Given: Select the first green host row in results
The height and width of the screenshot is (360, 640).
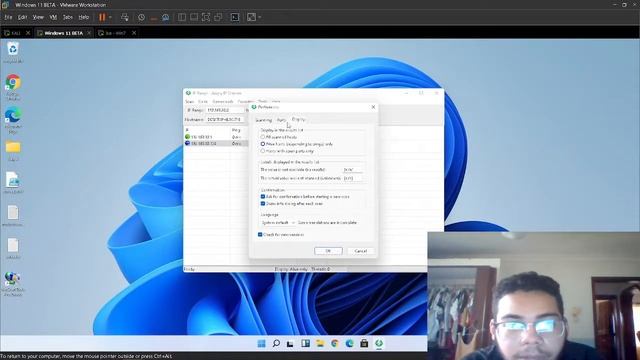Looking at the screenshot, I should coord(216,137).
